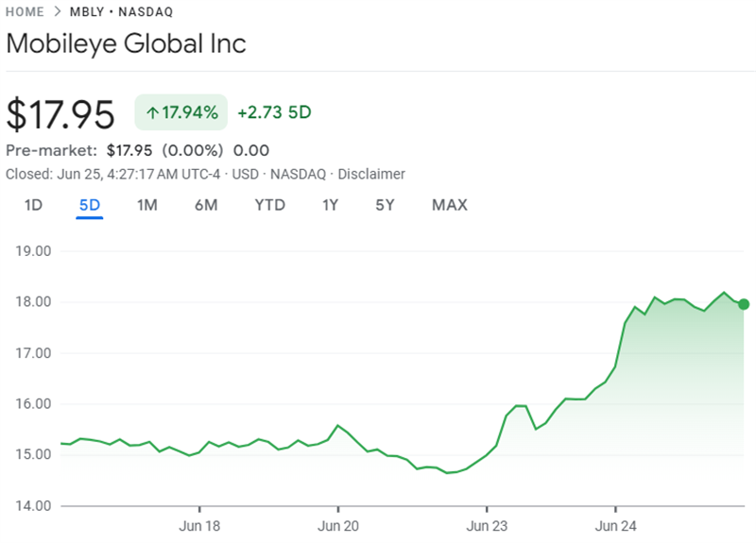Image resolution: width=756 pixels, height=543 pixels.
Task: Choose the 5Y chart range
Action: click(385, 205)
